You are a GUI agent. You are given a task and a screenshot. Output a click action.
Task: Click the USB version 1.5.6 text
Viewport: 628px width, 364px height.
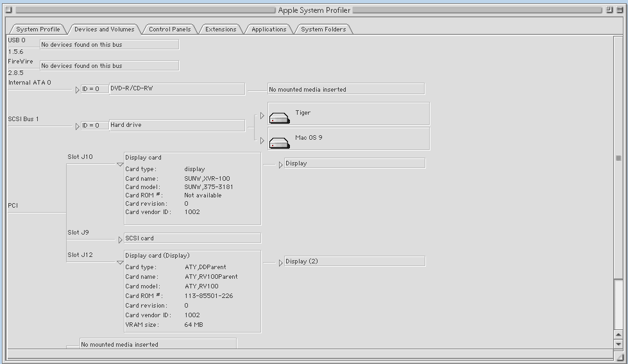(15, 52)
